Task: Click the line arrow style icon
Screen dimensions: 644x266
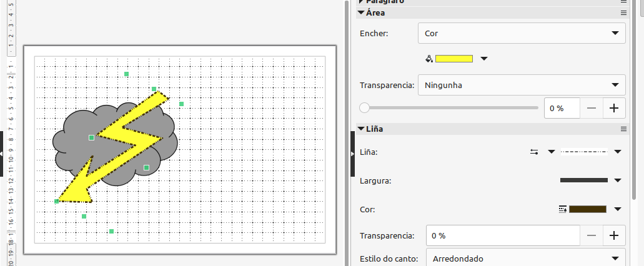Action: 535,152
